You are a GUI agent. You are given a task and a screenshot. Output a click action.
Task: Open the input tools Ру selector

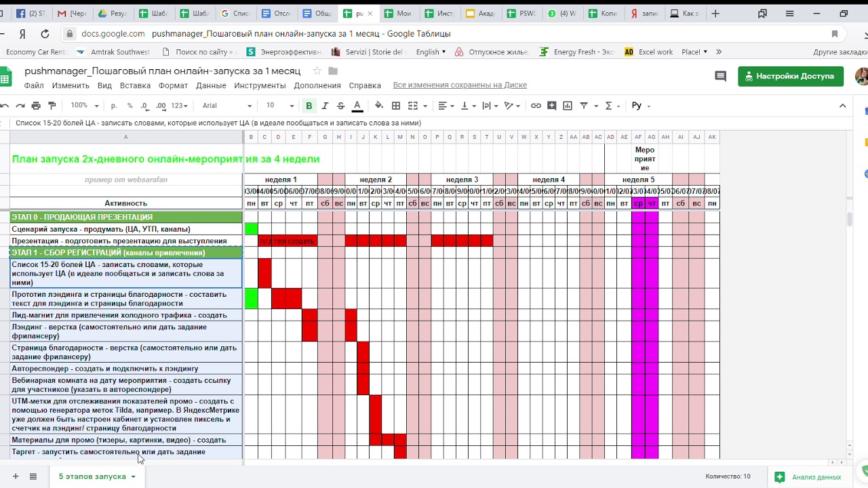click(640, 106)
